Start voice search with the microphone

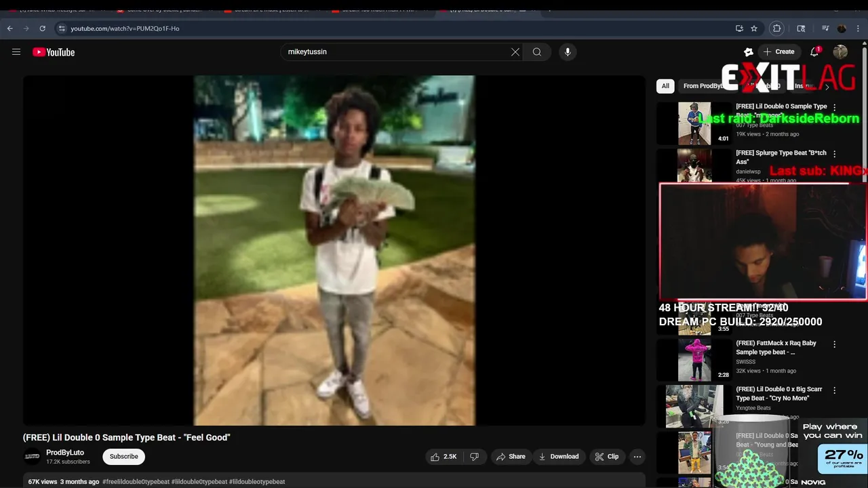click(x=568, y=52)
